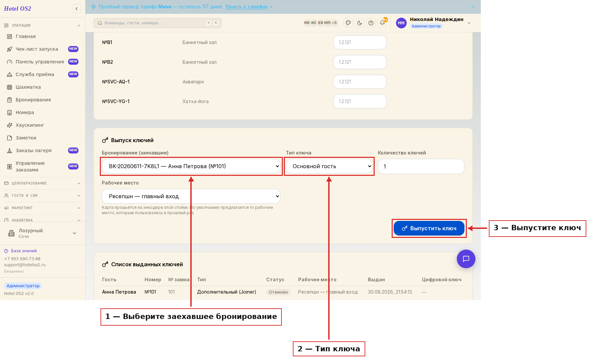This screenshot has width=594, height=364.
Task: Click the Выпустить ключ button
Action: [429, 228]
